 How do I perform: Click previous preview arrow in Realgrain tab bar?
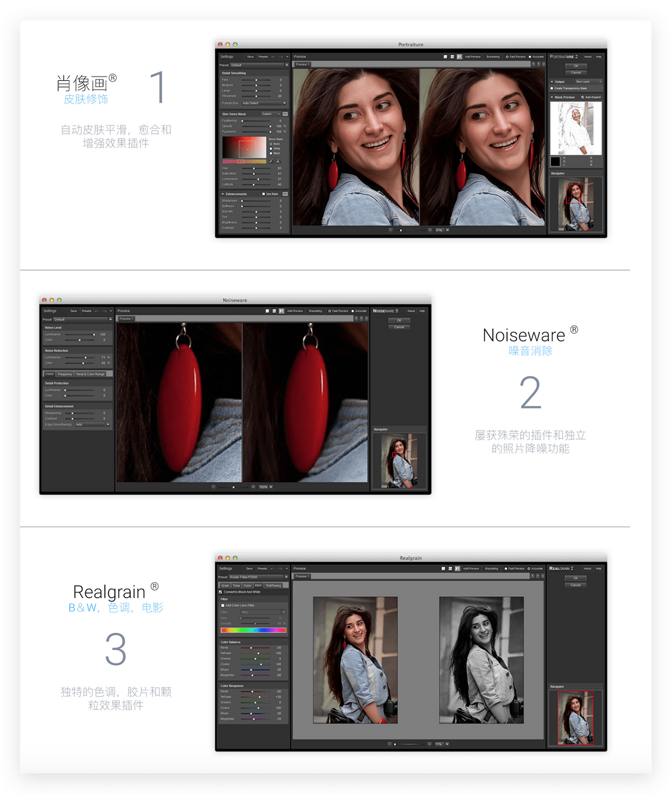(533, 575)
